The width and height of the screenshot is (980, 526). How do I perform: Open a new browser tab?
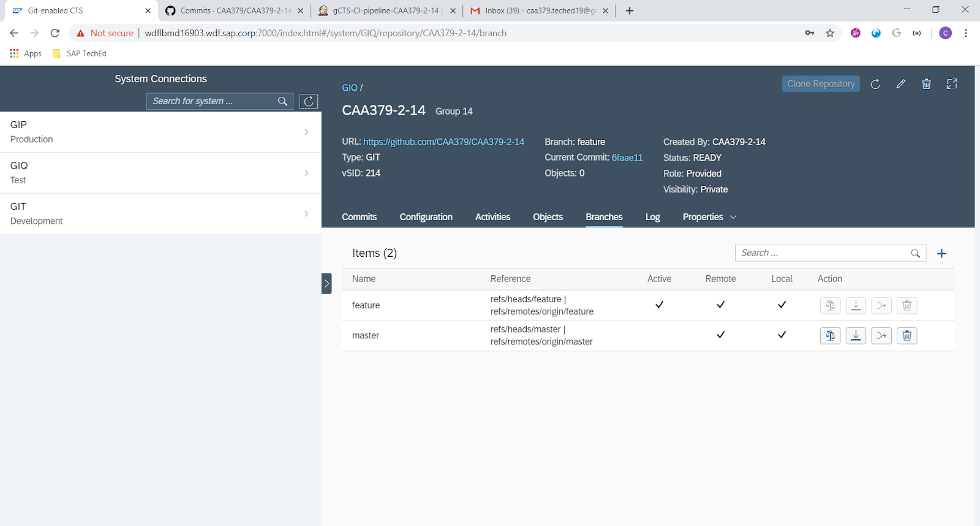tap(630, 10)
